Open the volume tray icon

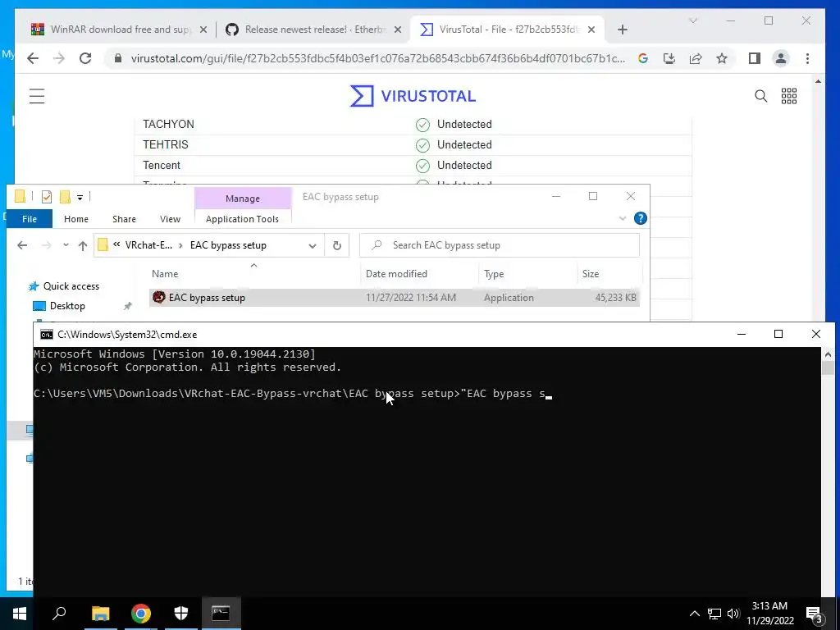[733, 614]
